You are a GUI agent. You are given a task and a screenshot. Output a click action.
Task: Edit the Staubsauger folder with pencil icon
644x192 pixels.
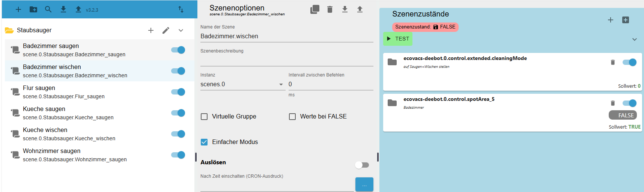[x=166, y=30]
